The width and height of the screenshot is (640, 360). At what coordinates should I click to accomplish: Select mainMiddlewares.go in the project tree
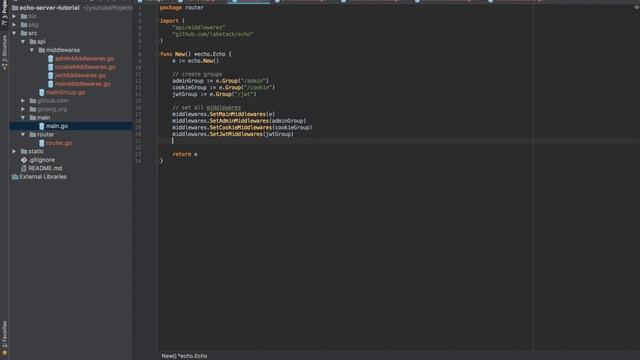83,84
